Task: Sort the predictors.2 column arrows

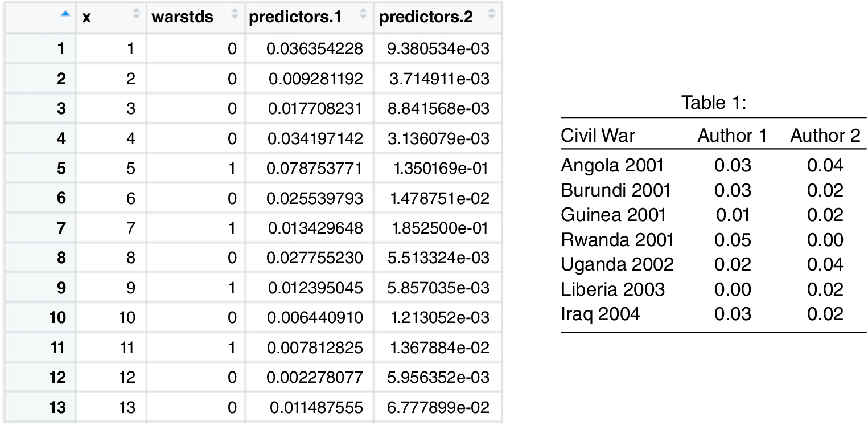Action: point(491,17)
